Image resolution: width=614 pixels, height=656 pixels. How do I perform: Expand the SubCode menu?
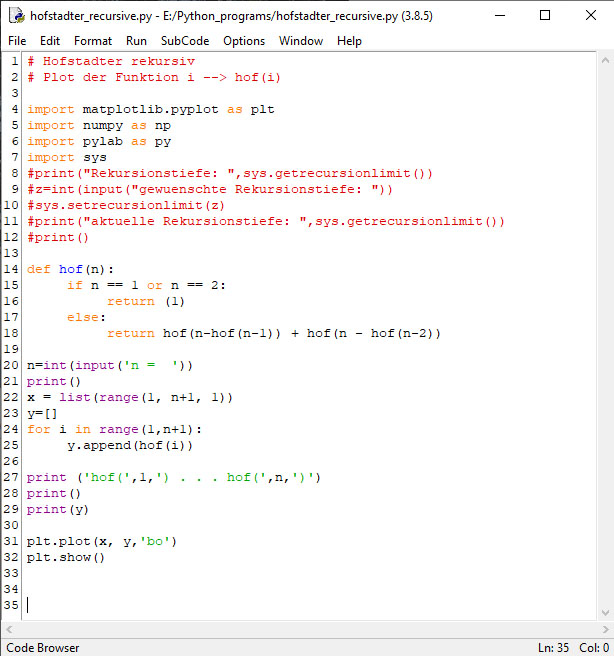(x=185, y=41)
